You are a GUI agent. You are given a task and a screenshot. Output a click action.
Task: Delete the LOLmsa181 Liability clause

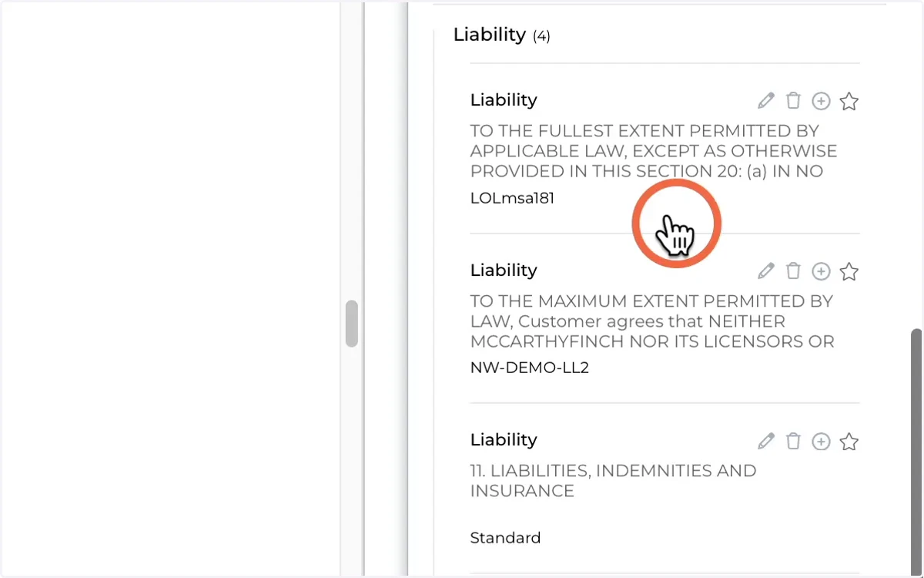pos(793,101)
